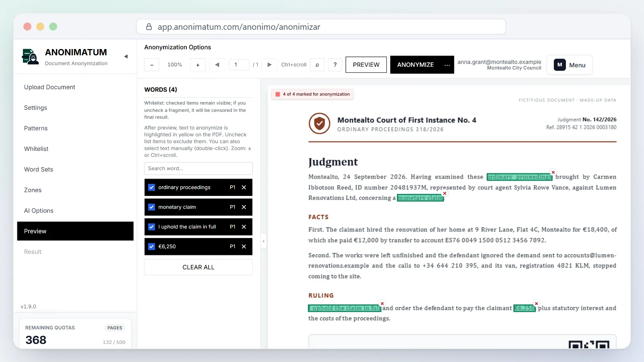Open the search magnifier tool

click(x=317, y=65)
